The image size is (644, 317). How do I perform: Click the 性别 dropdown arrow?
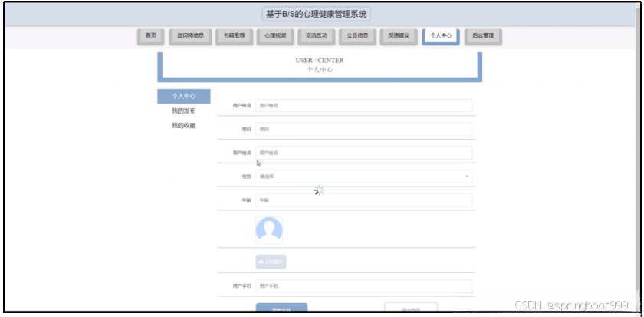(467, 177)
